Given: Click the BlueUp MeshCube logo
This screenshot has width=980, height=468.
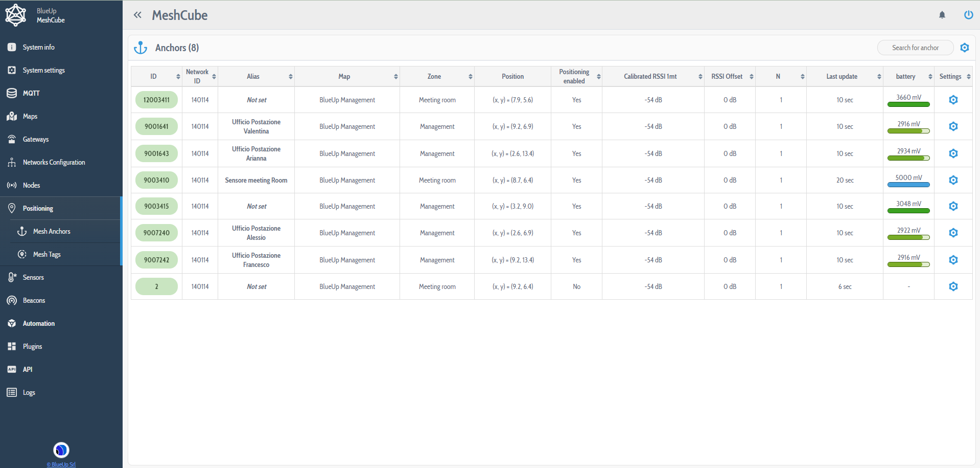Looking at the screenshot, I should tap(16, 15).
